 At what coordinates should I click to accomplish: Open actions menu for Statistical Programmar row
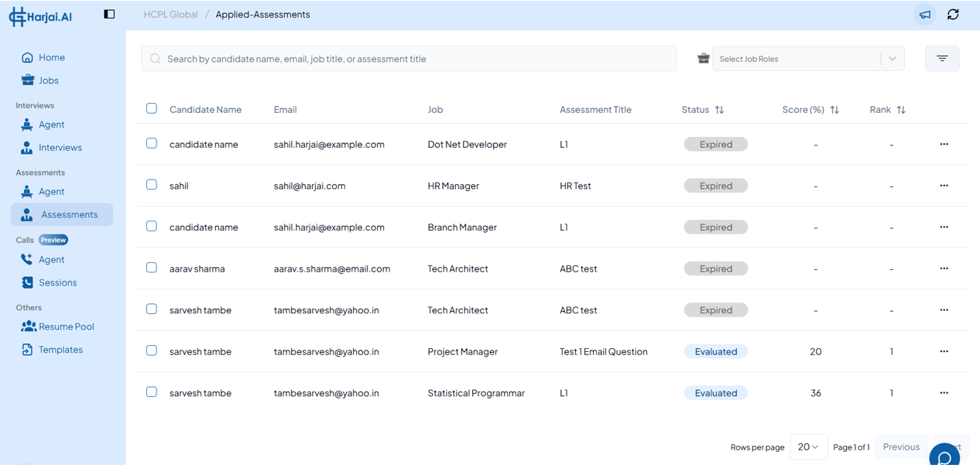(x=944, y=393)
